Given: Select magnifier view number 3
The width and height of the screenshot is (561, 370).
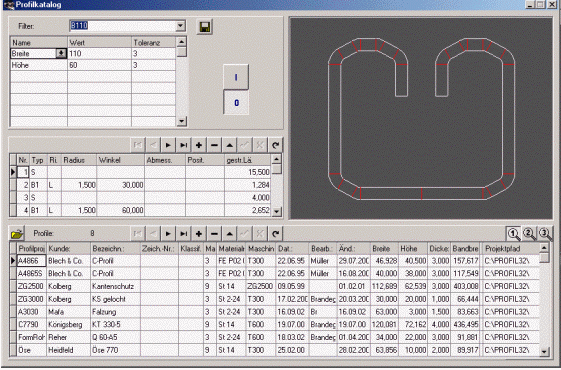Looking at the screenshot, I should click(x=544, y=234).
